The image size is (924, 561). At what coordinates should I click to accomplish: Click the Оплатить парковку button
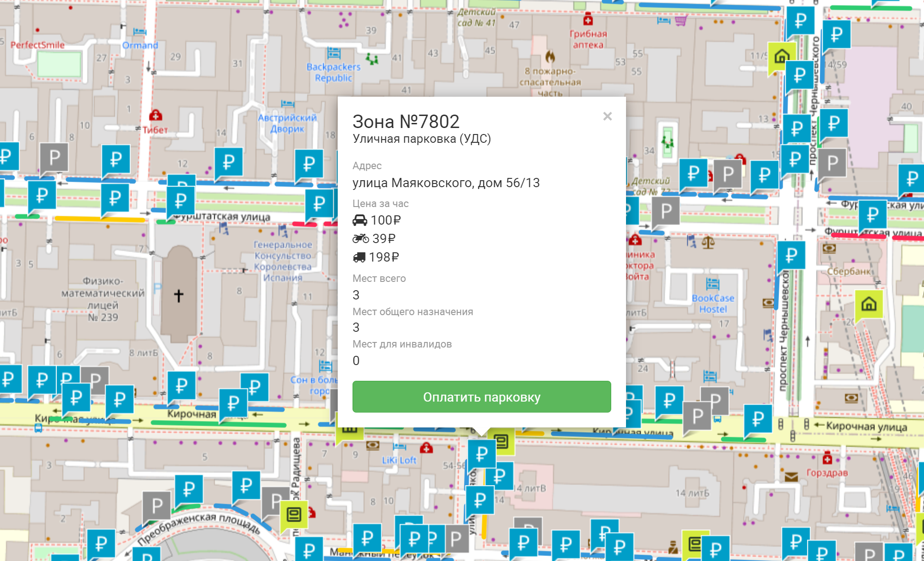(481, 397)
